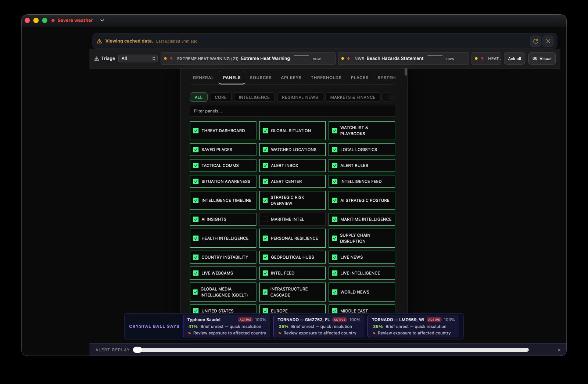Filter panels by REGIONAL NEWS category
This screenshot has height=384, width=588.
tap(300, 97)
